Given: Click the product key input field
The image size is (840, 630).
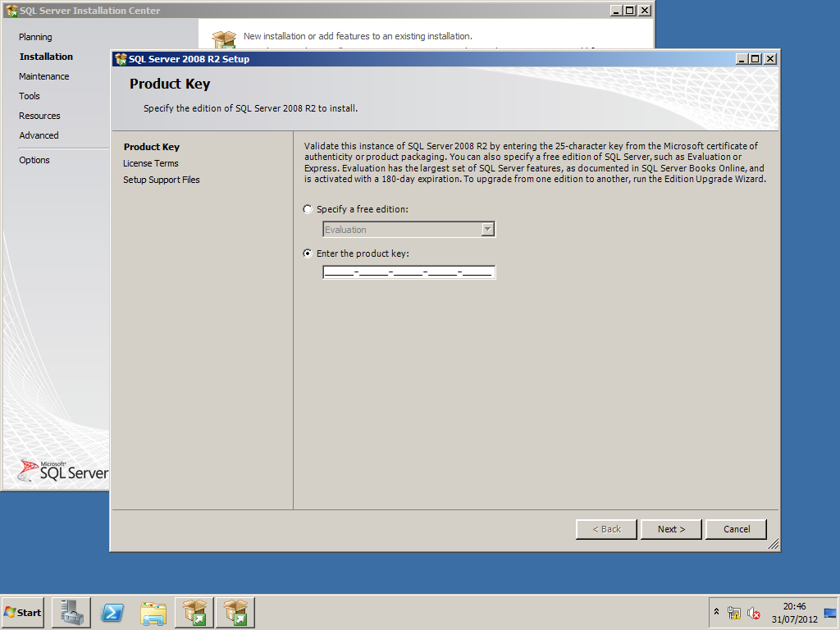Looking at the screenshot, I should [409, 272].
